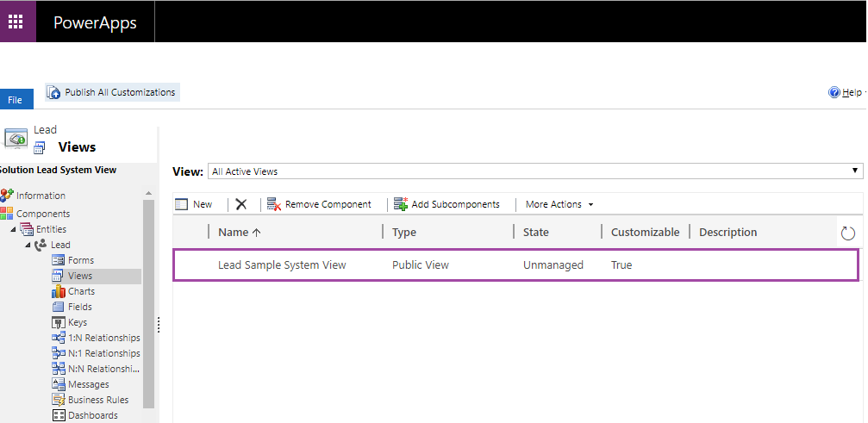Image resolution: width=868 pixels, height=423 pixels.
Task: Select Lead Sample System View row
Action: [x=516, y=265]
